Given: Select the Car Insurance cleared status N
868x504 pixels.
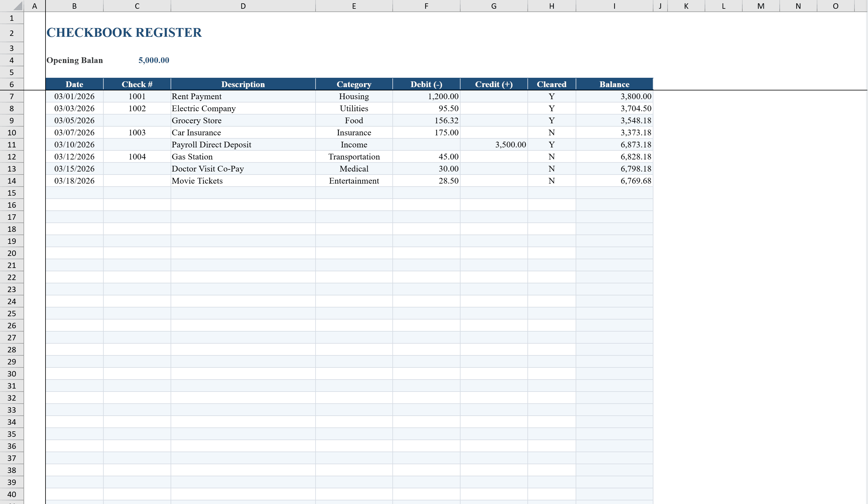Looking at the screenshot, I should click(x=551, y=132).
